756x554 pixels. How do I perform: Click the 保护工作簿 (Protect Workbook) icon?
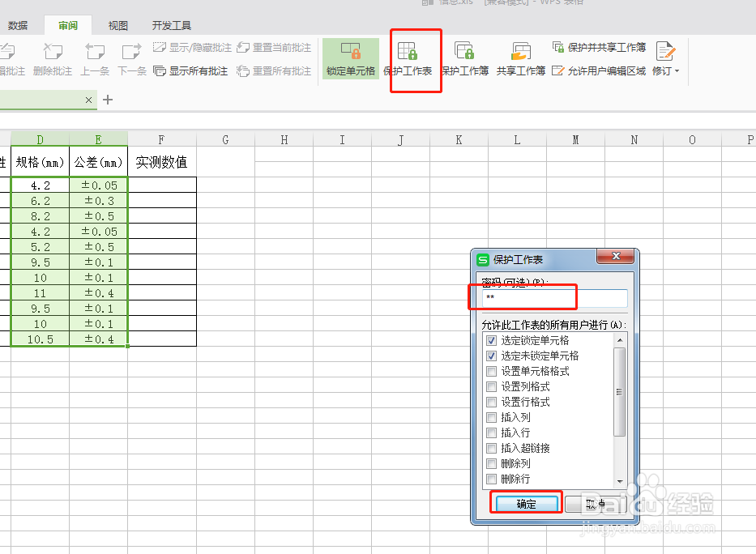pos(466,59)
